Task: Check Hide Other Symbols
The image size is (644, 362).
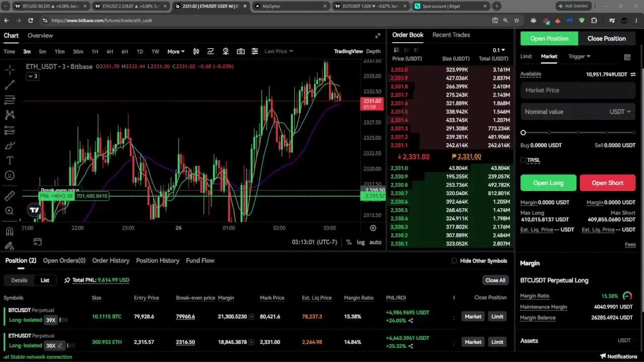Action: click(454, 260)
